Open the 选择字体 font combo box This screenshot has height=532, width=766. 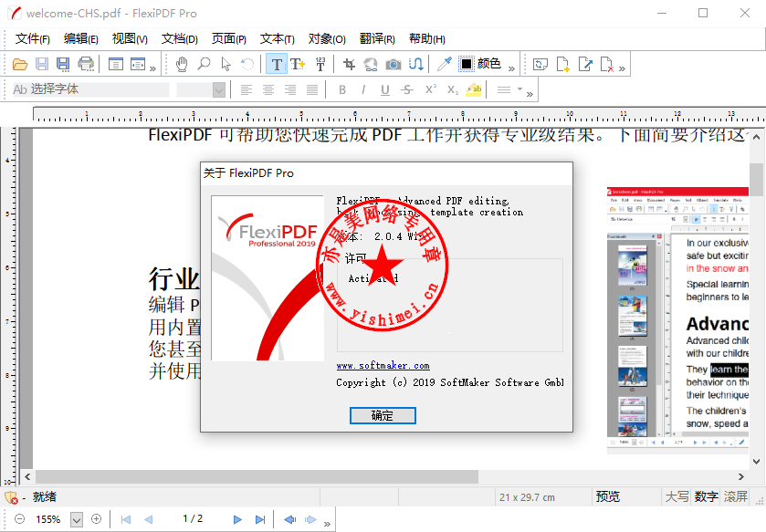(x=91, y=89)
